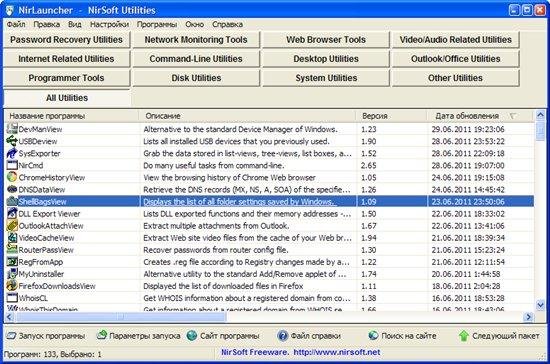Image resolution: width=550 pixels, height=364 pixels.
Task: Open the Настройки menu
Action: 109,25
